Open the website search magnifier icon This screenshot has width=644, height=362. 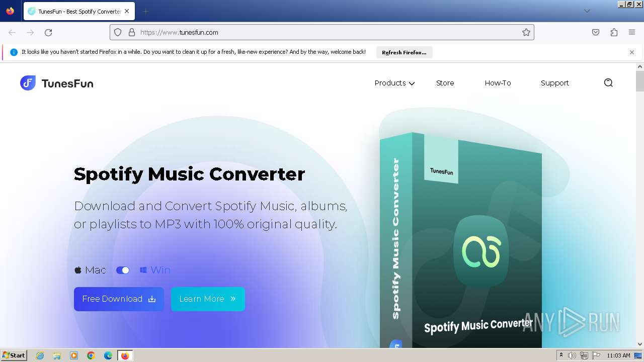point(608,83)
